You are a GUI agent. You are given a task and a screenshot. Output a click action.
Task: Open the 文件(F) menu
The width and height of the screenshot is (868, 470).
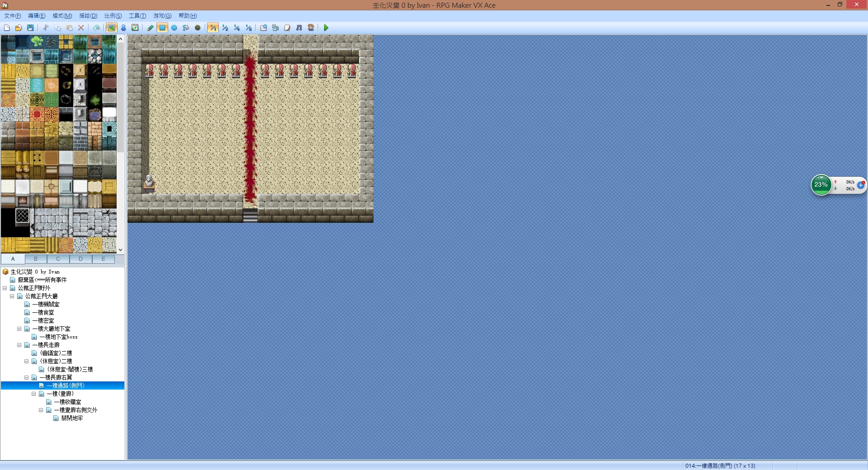click(13, 16)
